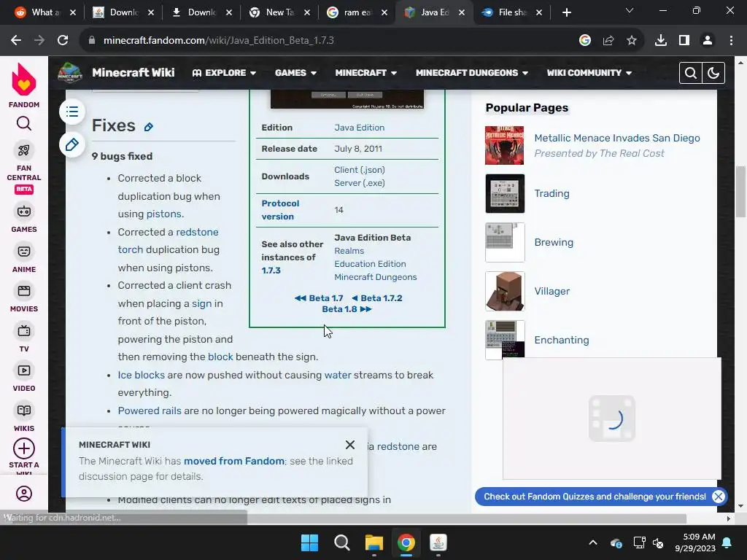
Task: Open Wikis section in Fandom sidebar
Action: point(24,417)
